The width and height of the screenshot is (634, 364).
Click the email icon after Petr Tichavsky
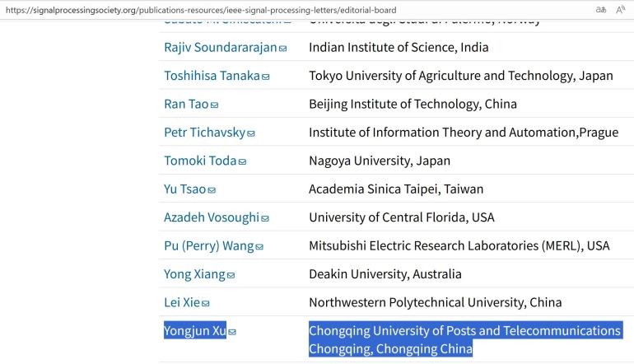(251, 133)
